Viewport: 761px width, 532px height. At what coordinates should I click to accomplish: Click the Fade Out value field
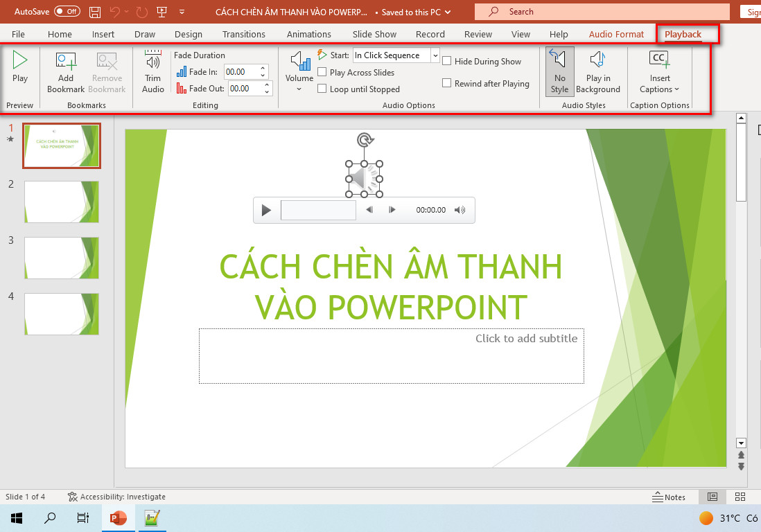tap(245, 88)
